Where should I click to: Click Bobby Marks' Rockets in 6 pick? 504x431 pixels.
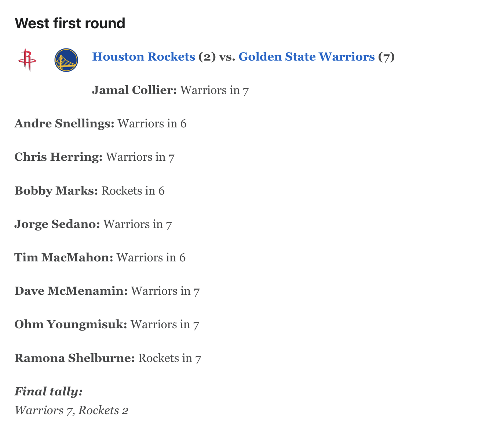133,191
